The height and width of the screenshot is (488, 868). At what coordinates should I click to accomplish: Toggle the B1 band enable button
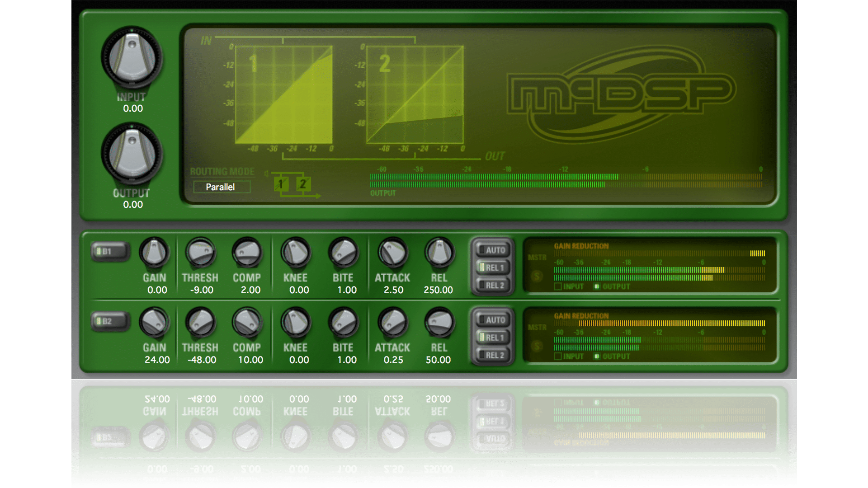[110, 251]
